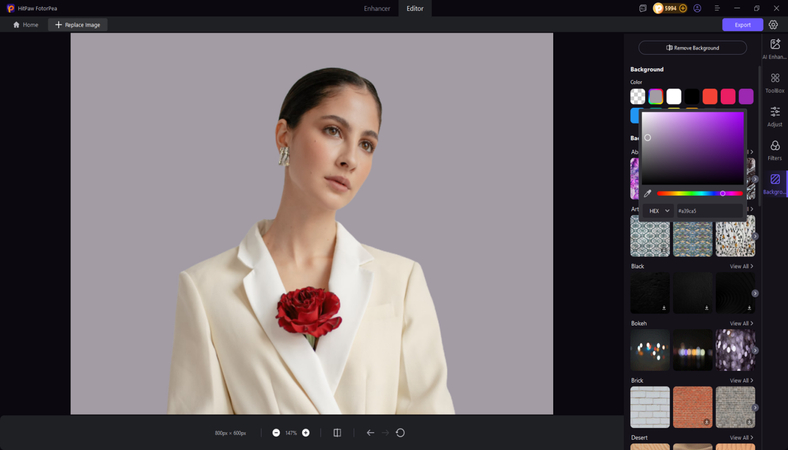
Task: Choose the red brick wall thumbnail
Action: pyautogui.click(x=693, y=407)
